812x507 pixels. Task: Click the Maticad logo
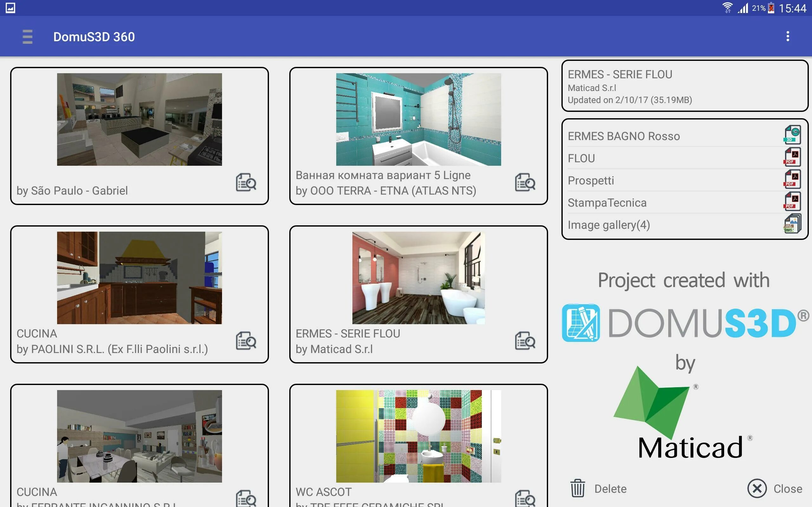coord(684,416)
